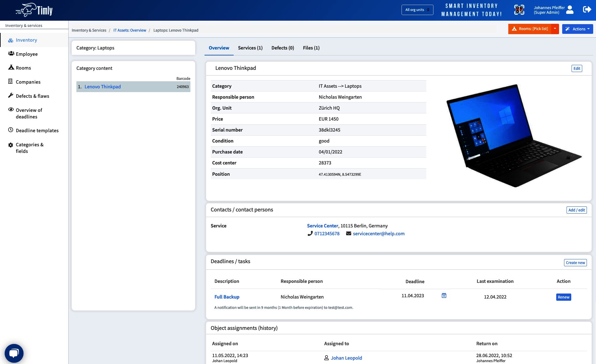Switch to the Files tab
The width and height of the screenshot is (596, 364).
coord(311,48)
